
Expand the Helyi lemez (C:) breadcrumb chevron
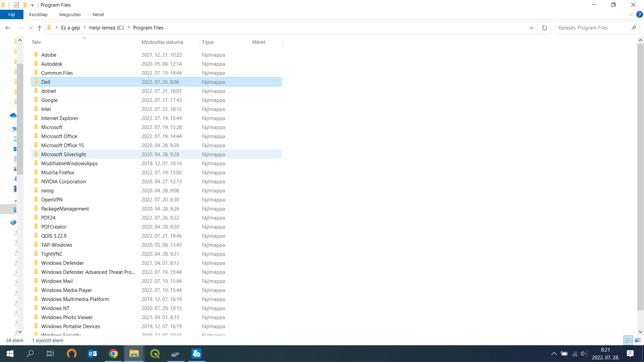tap(128, 27)
